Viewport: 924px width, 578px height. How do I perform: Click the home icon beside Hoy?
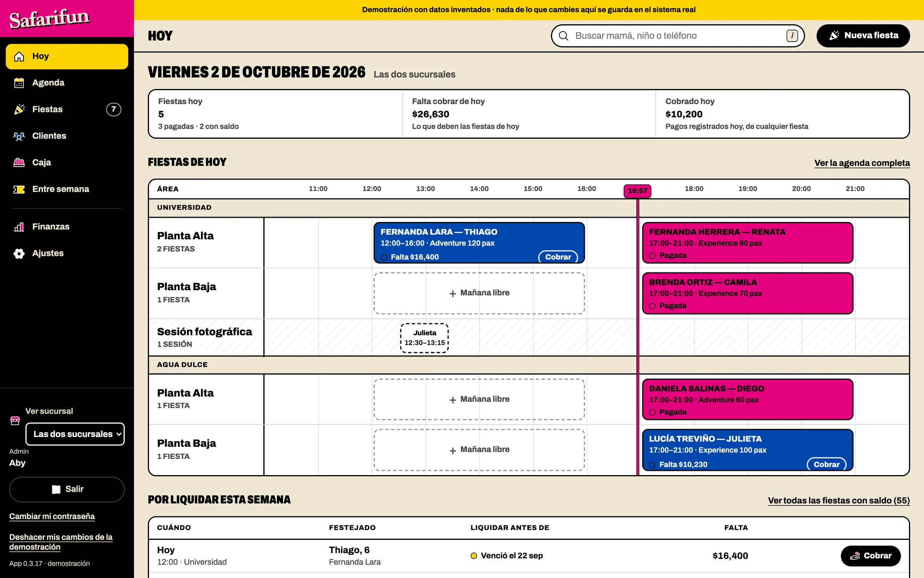coord(19,57)
